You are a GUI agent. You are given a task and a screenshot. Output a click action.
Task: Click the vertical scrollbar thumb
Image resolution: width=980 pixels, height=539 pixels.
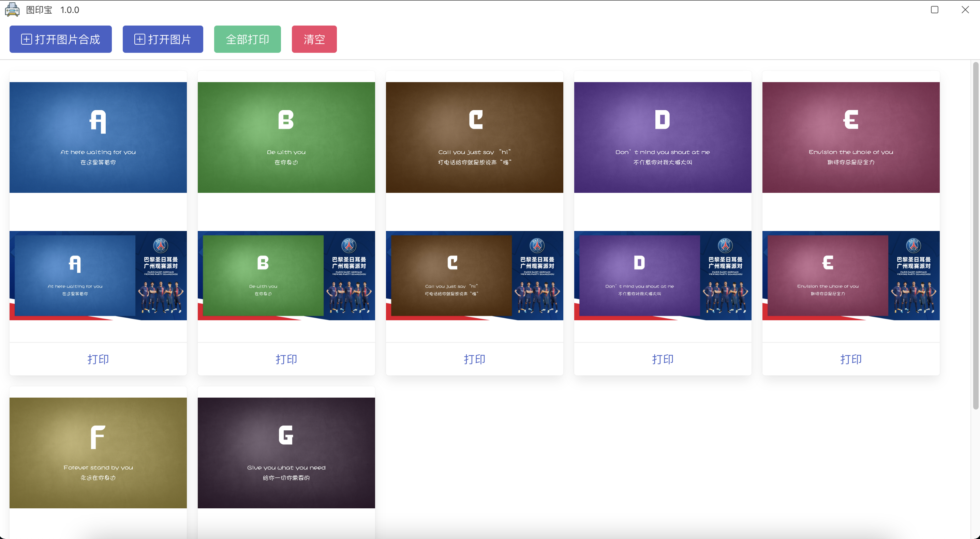click(976, 236)
